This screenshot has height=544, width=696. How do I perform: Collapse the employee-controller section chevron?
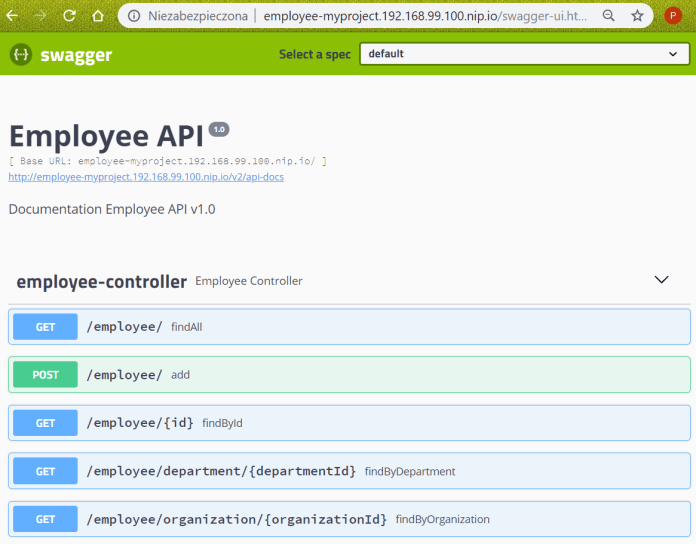(661, 280)
